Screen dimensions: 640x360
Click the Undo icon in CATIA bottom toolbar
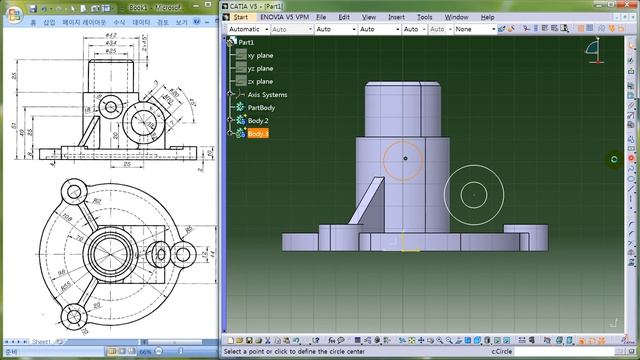tap(296, 340)
